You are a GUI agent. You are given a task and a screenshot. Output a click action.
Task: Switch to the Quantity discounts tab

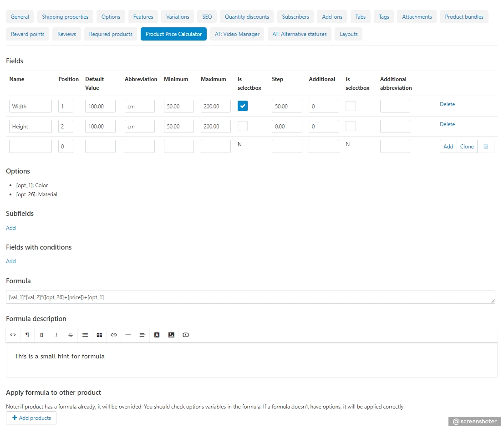pos(247,17)
